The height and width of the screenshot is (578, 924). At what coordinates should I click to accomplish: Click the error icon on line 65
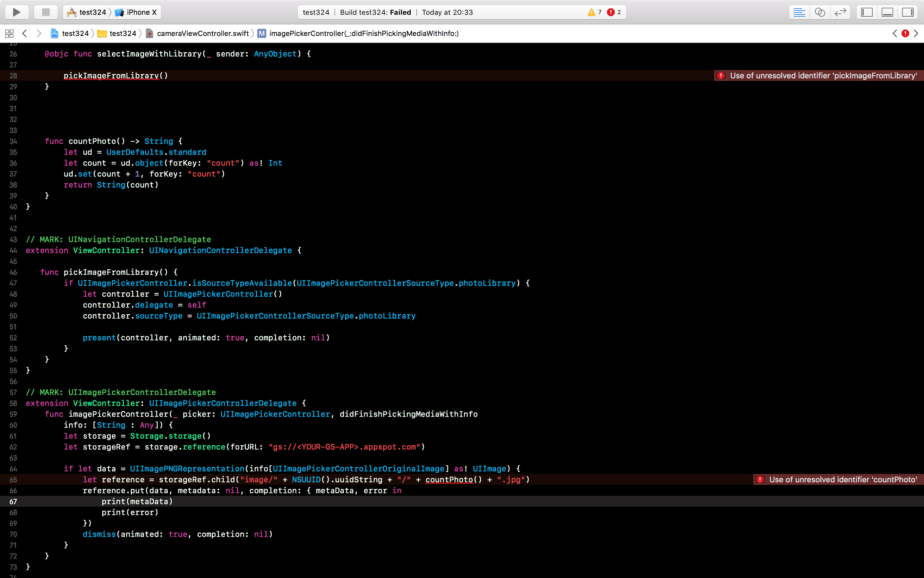[760, 480]
